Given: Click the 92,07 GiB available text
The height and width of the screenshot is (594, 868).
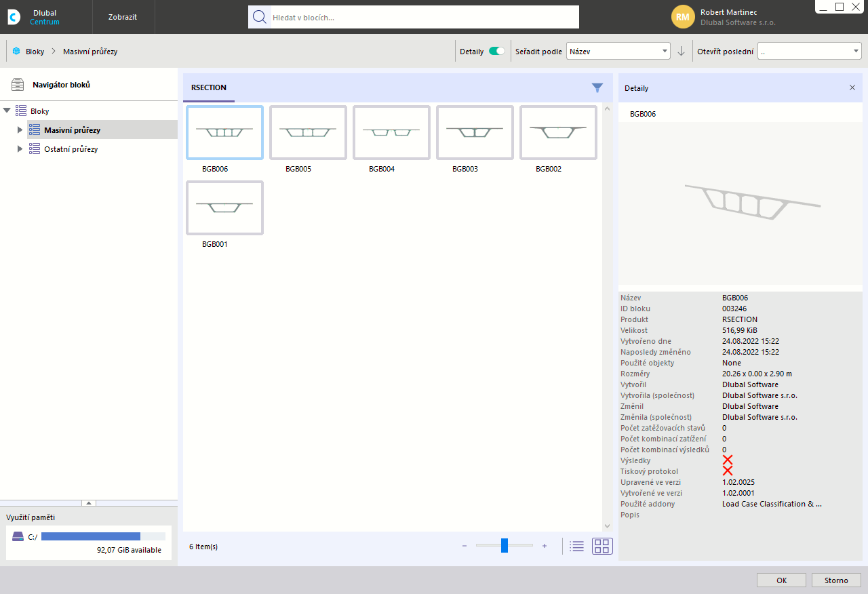Looking at the screenshot, I should click(x=129, y=550).
